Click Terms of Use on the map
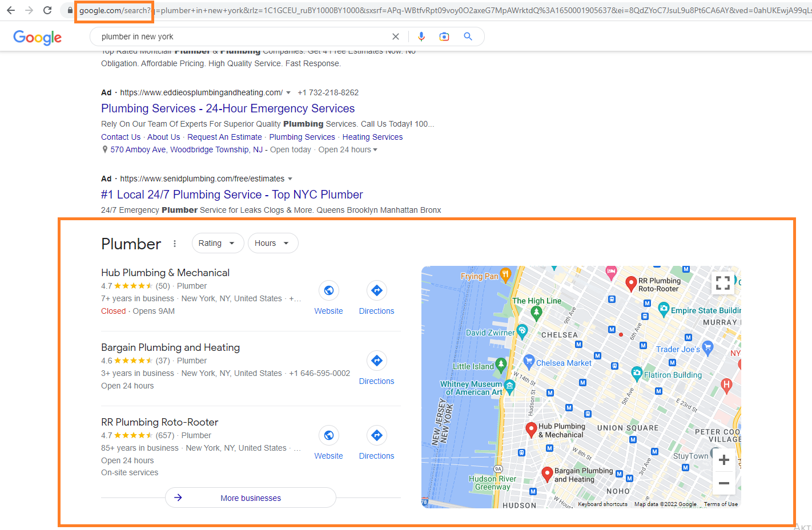The width and height of the screenshot is (812, 530). pos(721,504)
